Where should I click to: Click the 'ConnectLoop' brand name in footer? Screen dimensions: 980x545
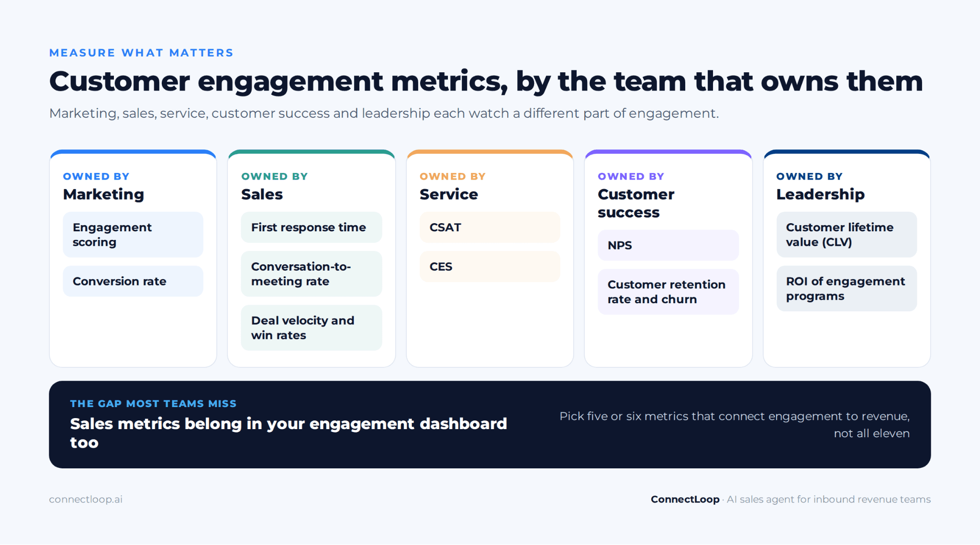[685, 500]
